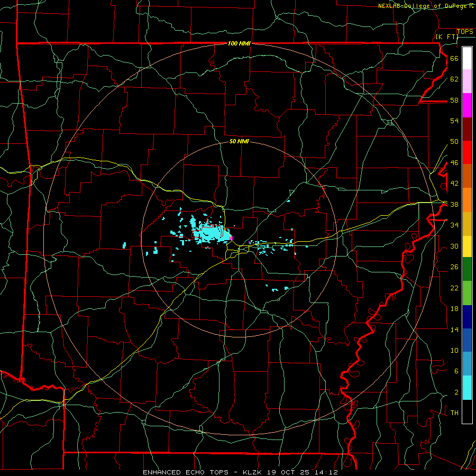This screenshot has height=476, width=476.
Task: Click the 22 legend value
Action: (454, 288)
